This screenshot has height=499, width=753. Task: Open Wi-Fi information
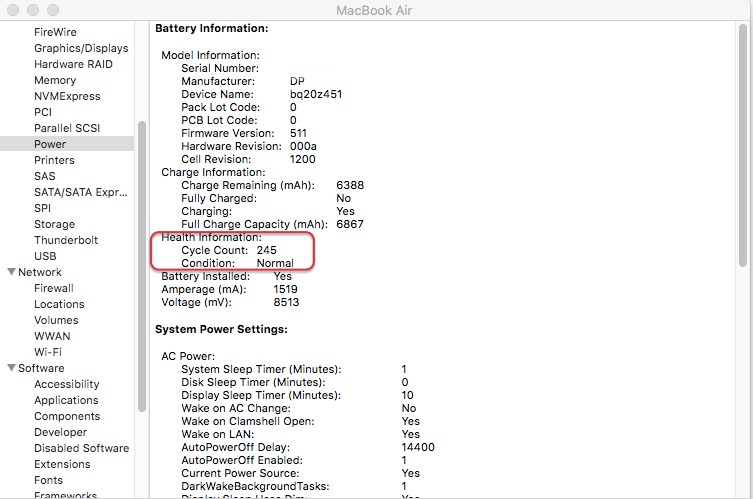(x=48, y=352)
